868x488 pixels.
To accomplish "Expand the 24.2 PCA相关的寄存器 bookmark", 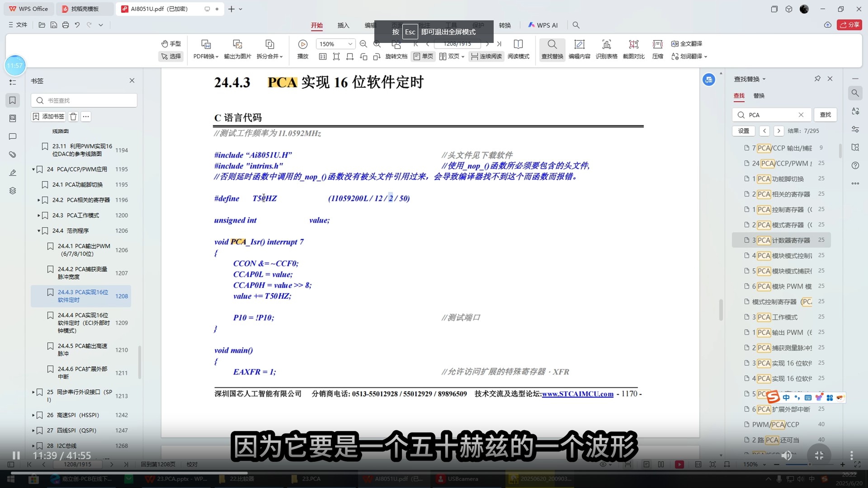I will tap(39, 200).
